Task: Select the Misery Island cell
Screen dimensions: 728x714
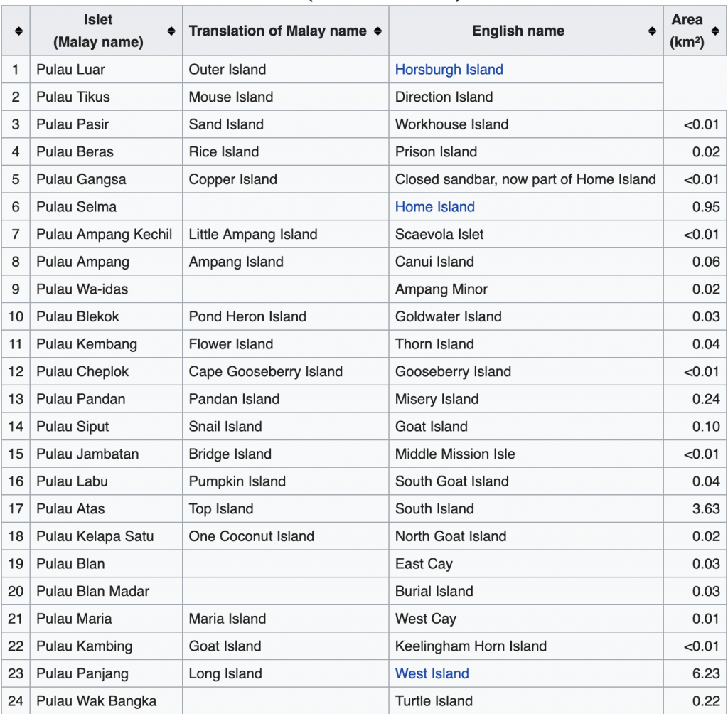Action: tap(437, 399)
